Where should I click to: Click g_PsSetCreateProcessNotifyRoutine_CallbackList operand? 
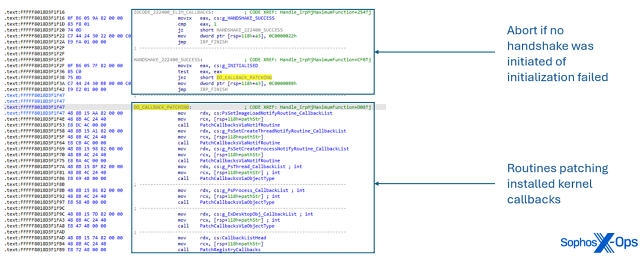[x=285, y=148]
